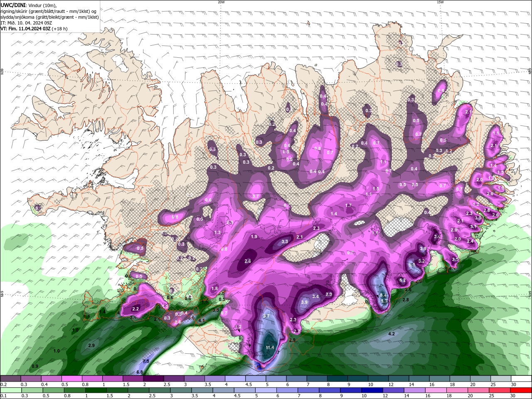Click the '2.2' value on the southwest peninsula
Screen dimensions: 532x399
pos(135,309)
